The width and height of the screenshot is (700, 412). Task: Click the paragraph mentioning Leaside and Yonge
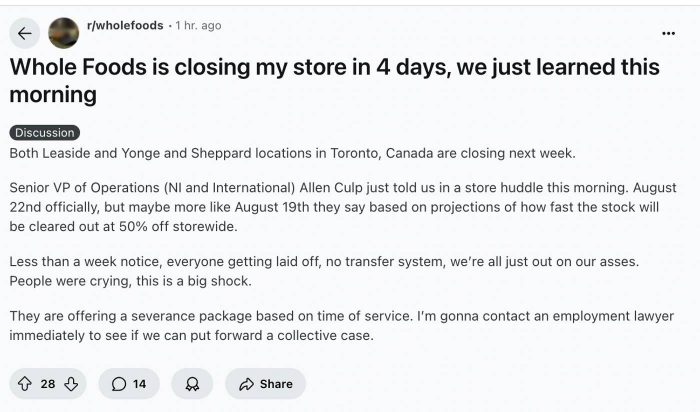point(292,153)
